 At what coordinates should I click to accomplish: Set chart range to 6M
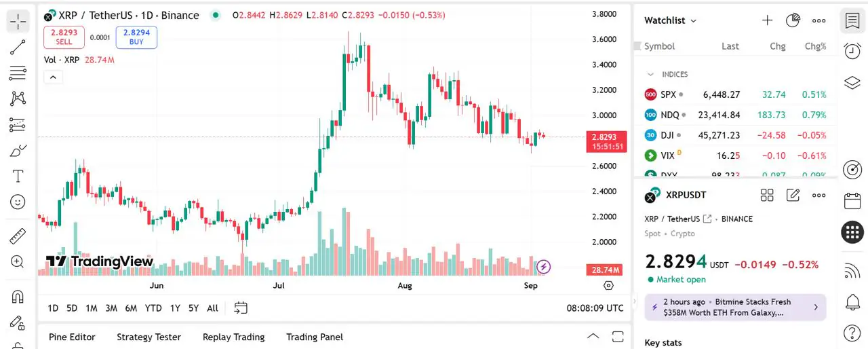[x=131, y=308]
